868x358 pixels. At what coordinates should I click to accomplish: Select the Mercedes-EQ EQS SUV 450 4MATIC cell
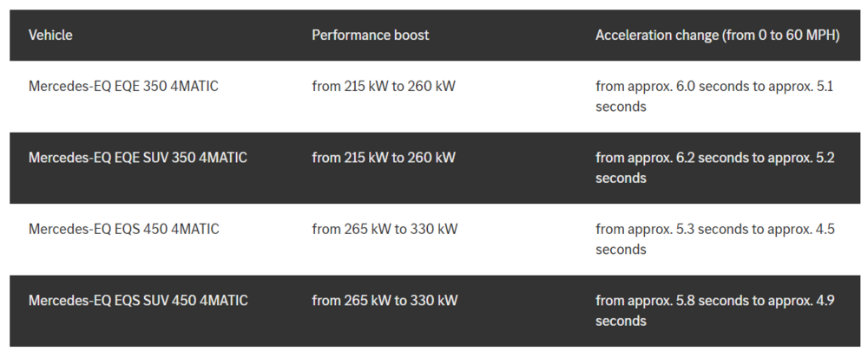click(x=138, y=301)
